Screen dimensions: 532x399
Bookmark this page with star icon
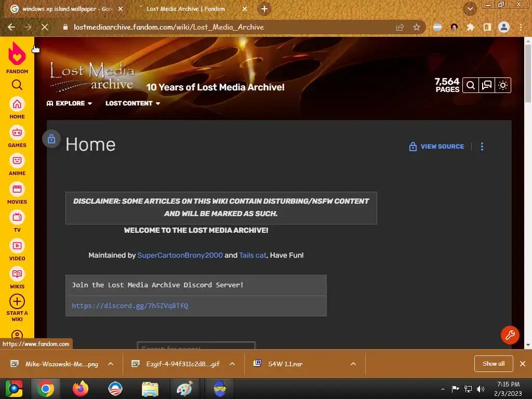point(417,27)
